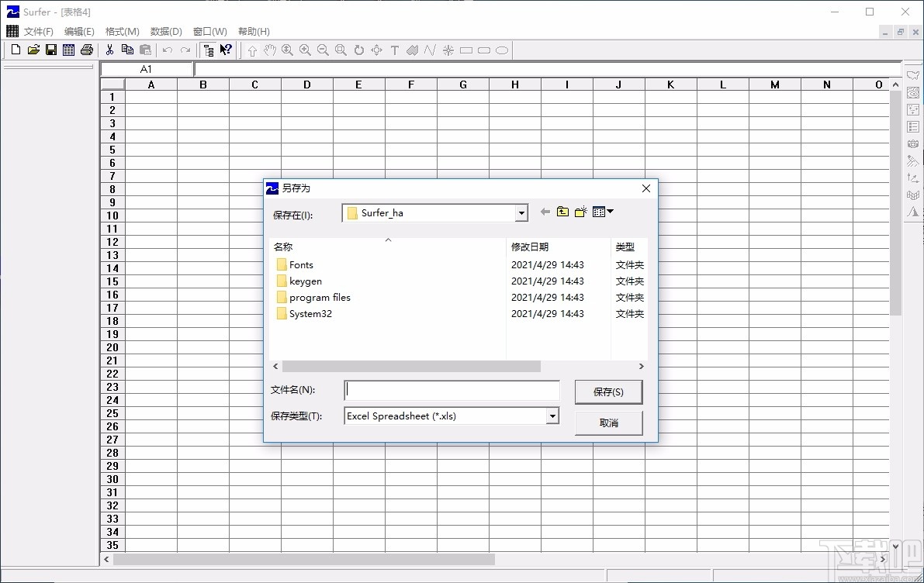Toggle the Object Manager tree icon
This screenshot has height=583, width=924.
click(x=208, y=50)
